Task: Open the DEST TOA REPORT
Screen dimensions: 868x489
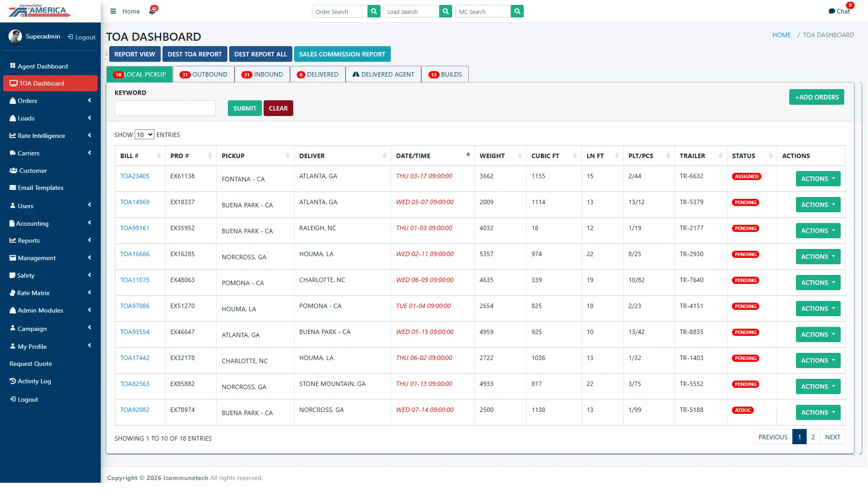Action: click(x=195, y=54)
